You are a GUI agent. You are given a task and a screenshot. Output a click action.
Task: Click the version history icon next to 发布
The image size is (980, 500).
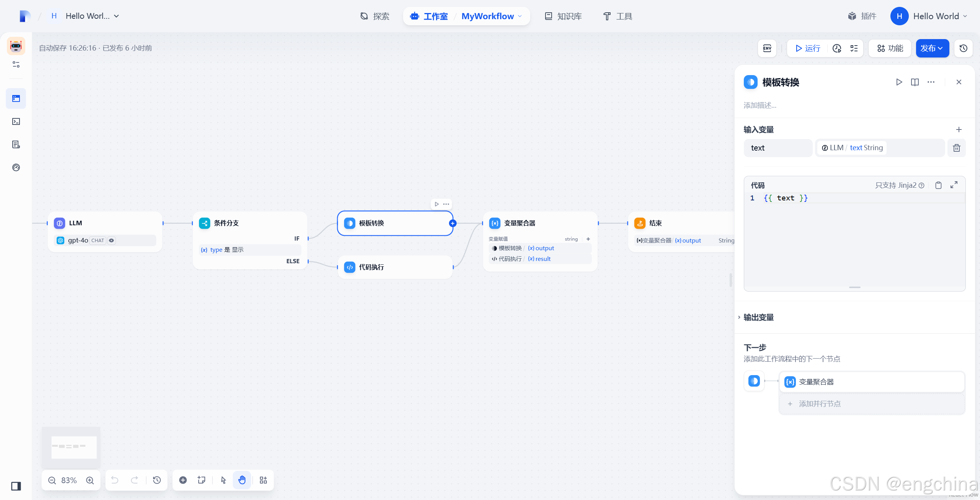(x=964, y=48)
